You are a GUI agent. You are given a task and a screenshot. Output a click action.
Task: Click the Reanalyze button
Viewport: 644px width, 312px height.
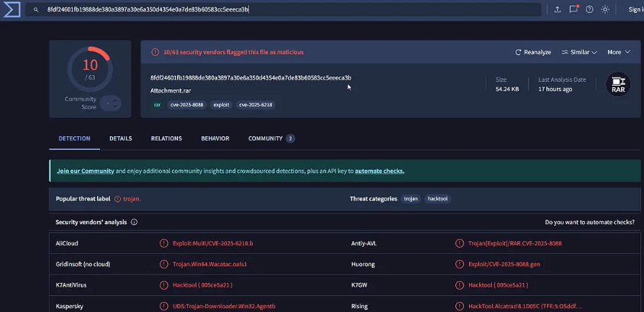tap(533, 52)
